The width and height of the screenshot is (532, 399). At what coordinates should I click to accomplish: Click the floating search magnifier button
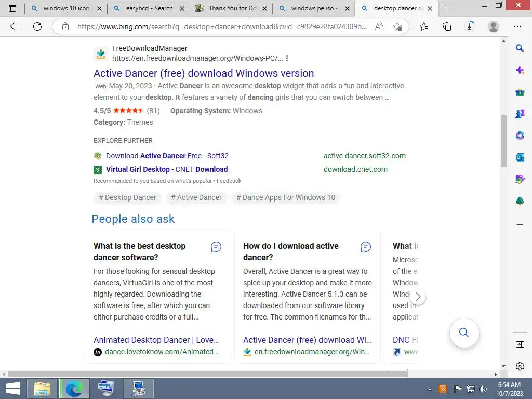pyautogui.click(x=464, y=332)
